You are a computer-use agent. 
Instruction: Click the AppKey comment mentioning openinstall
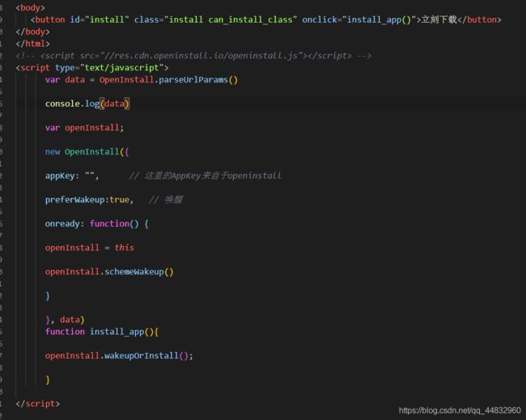point(206,176)
